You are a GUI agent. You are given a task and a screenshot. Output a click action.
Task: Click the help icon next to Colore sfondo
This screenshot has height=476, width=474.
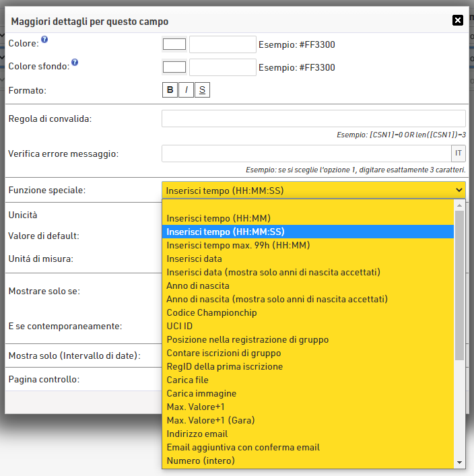(x=75, y=62)
